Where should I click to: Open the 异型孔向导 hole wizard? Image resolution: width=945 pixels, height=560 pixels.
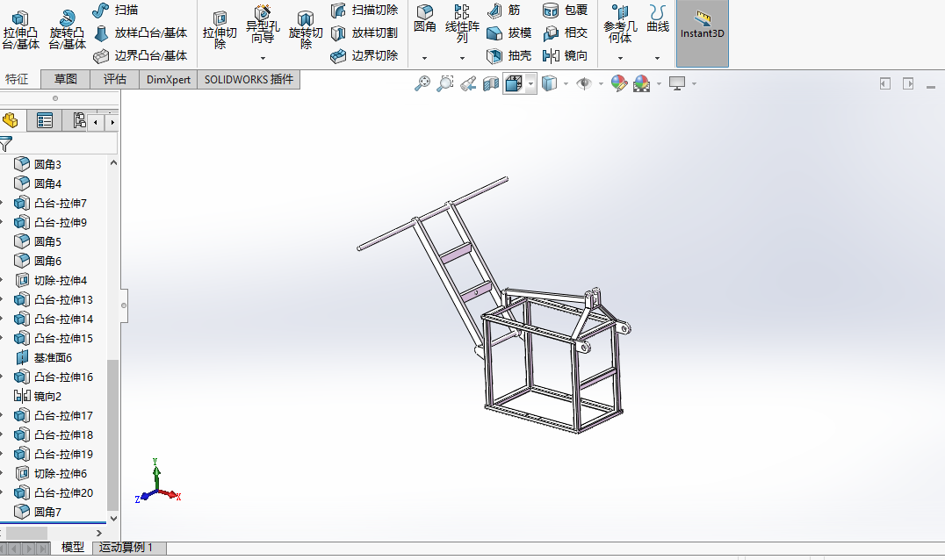(x=263, y=25)
